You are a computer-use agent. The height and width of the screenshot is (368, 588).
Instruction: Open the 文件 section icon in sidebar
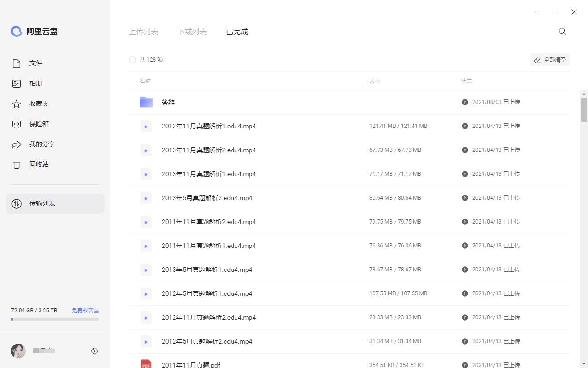coord(17,63)
